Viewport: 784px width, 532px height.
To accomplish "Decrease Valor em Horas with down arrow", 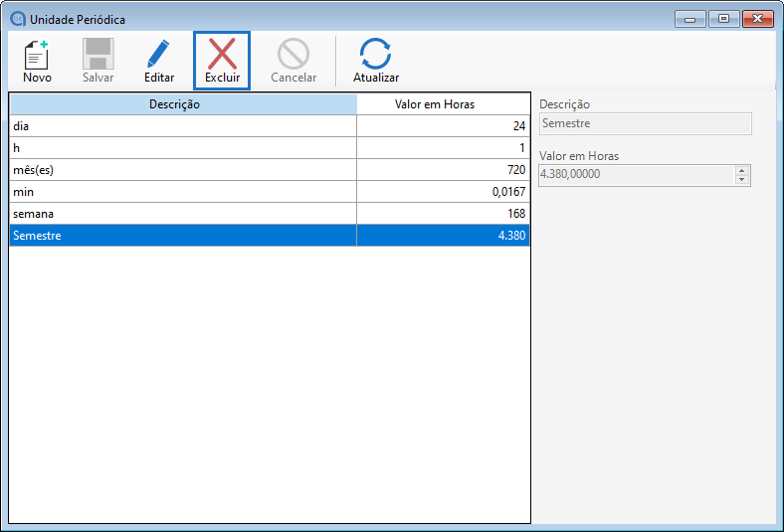I will coord(742,180).
